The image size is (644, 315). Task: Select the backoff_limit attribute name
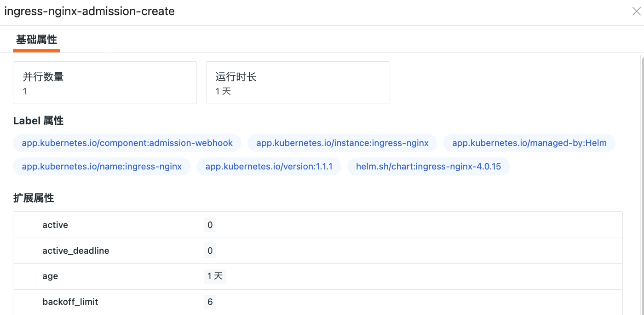click(x=70, y=302)
